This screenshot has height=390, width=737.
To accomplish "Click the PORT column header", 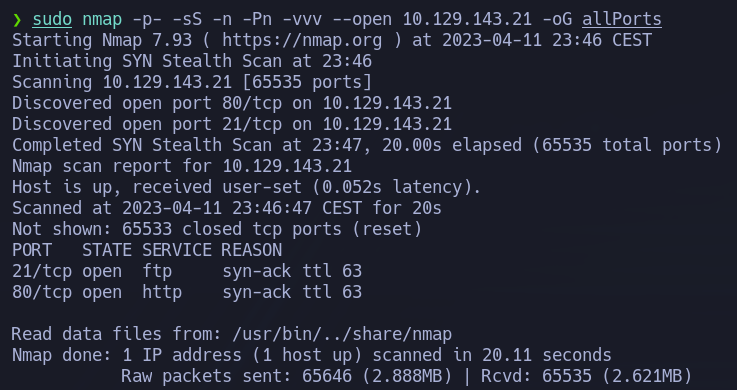I will pos(32,250).
